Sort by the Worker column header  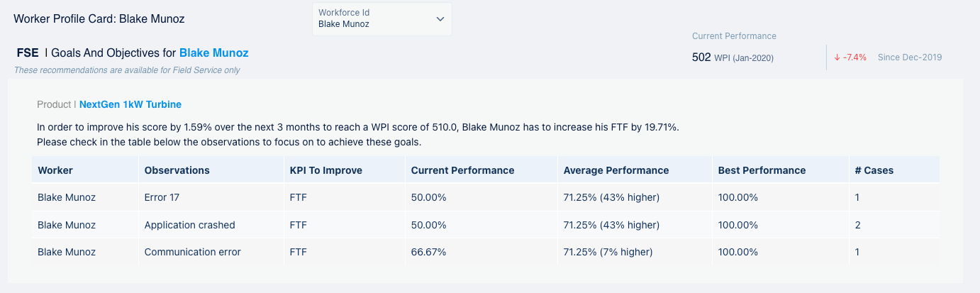point(55,170)
